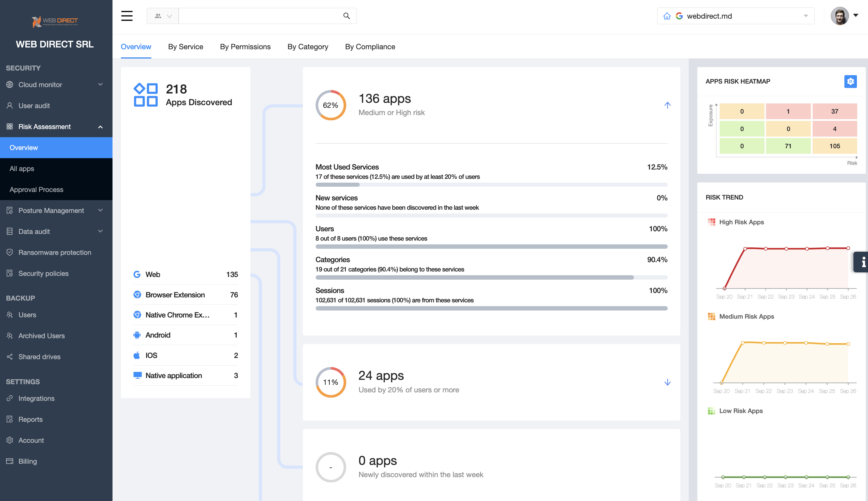
Task: Open the All apps page
Action: coord(22,169)
